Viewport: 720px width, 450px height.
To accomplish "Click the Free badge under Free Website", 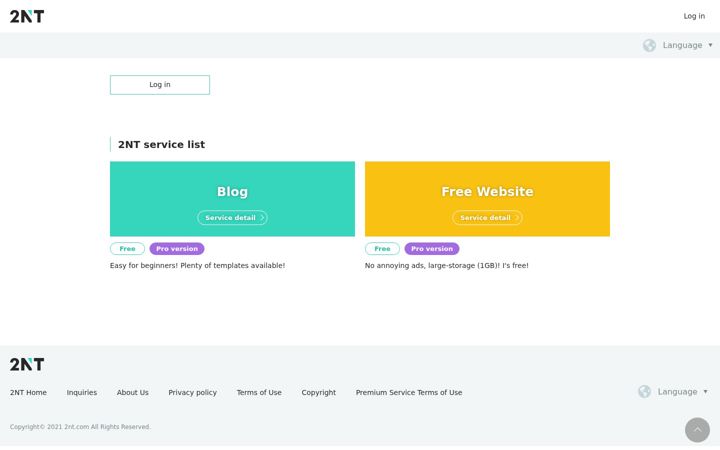I will click(382, 249).
